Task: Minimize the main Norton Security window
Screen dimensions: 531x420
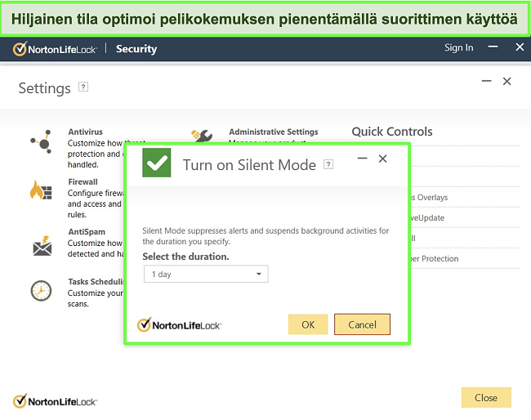Action: point(493,47)
